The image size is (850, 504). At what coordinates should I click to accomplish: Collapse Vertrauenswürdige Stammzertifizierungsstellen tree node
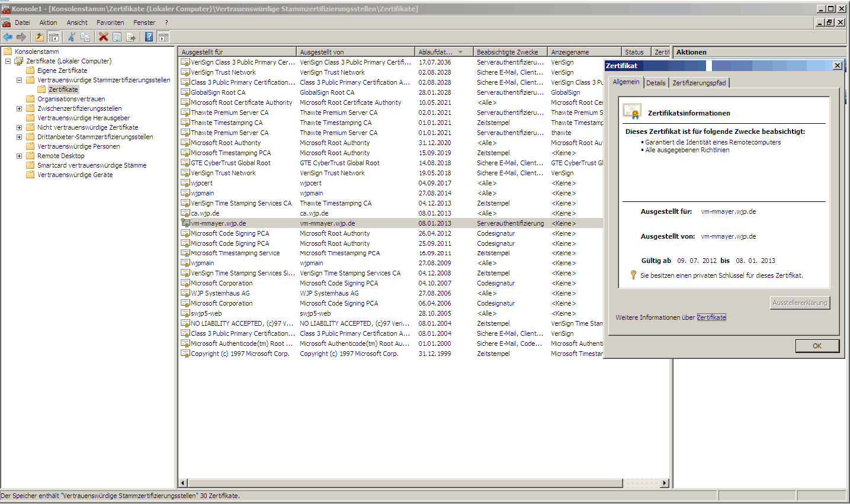click(19, 80)
